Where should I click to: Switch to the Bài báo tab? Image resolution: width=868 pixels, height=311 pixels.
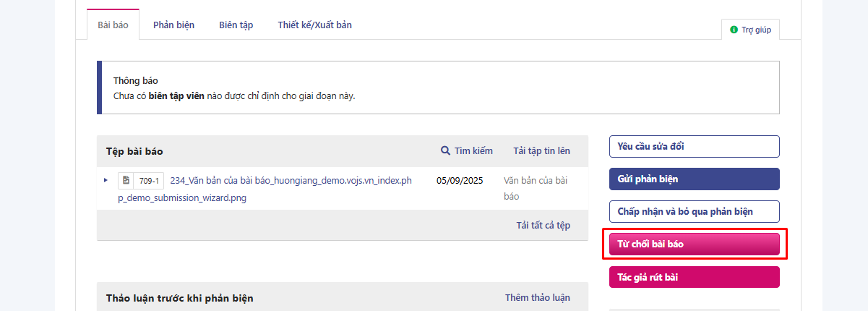point(113,25)
